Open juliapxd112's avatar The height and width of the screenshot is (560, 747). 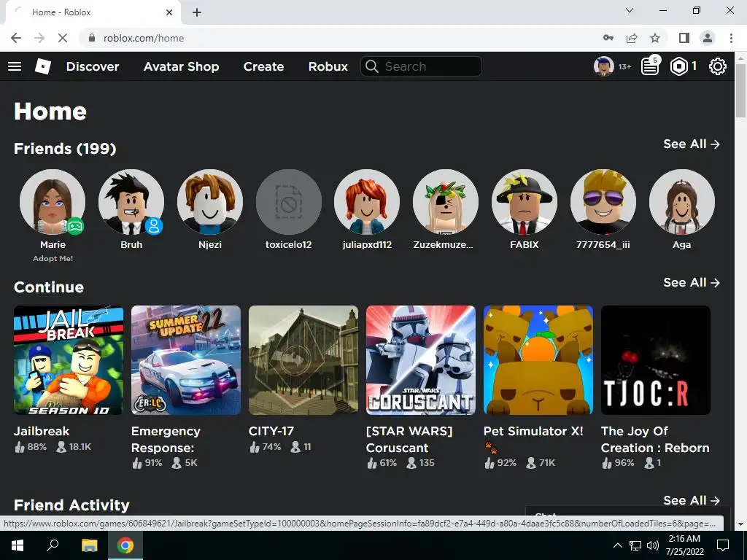pos(367,202)
